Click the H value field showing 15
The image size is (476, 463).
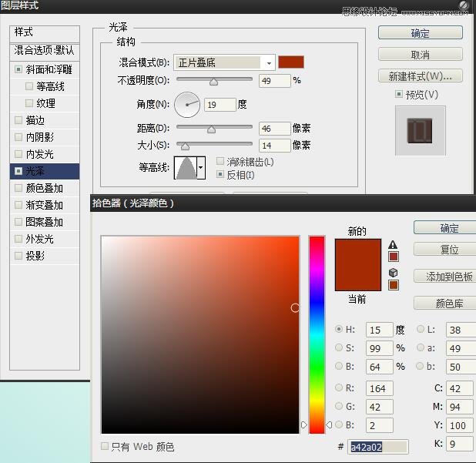point(380,330)
